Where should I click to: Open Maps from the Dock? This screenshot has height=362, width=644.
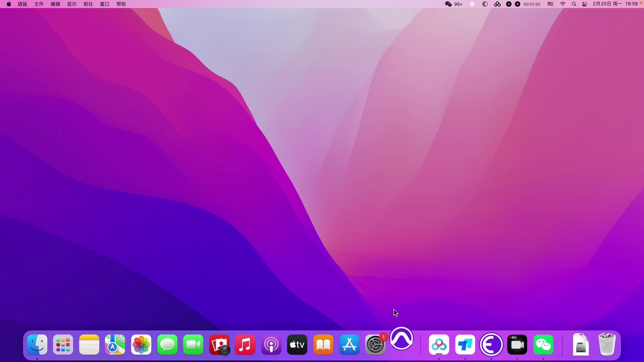pos(115,345)
